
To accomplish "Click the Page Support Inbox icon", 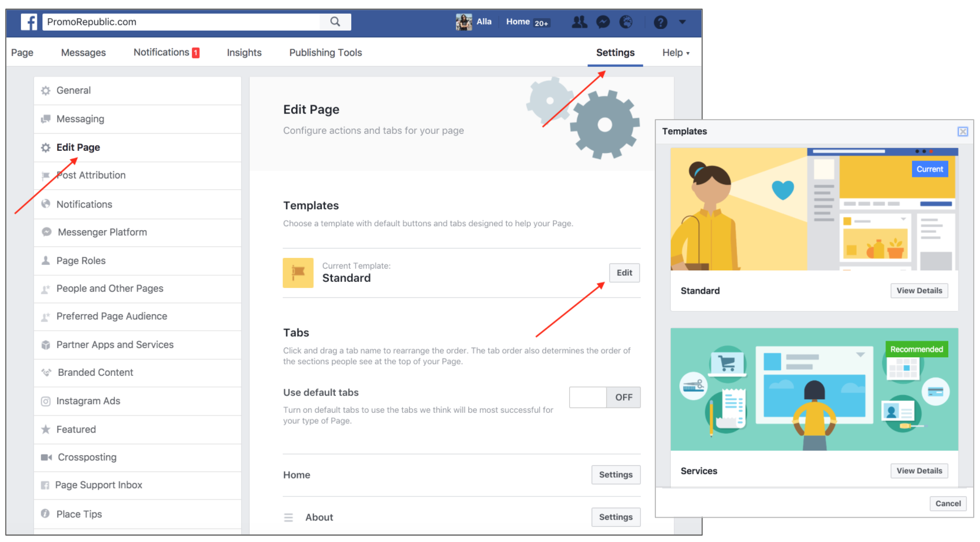I will (x=45, y=485).
